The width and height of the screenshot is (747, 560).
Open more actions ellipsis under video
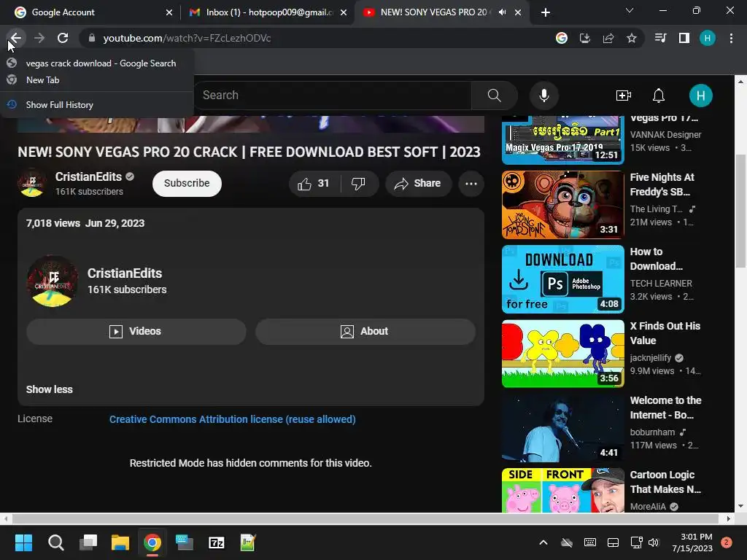[x=471, y=183]
